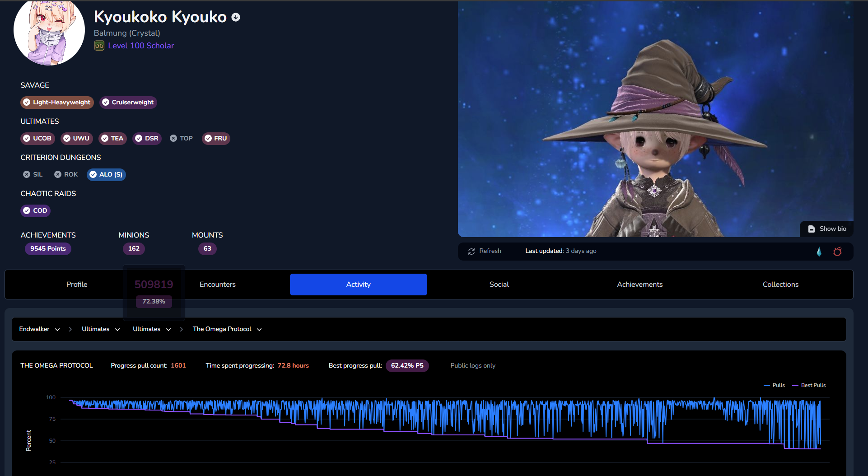This screenshot has height=476, width=868.
Task: Click the character portrait with witch hat
Action: [x=656, y=119]
